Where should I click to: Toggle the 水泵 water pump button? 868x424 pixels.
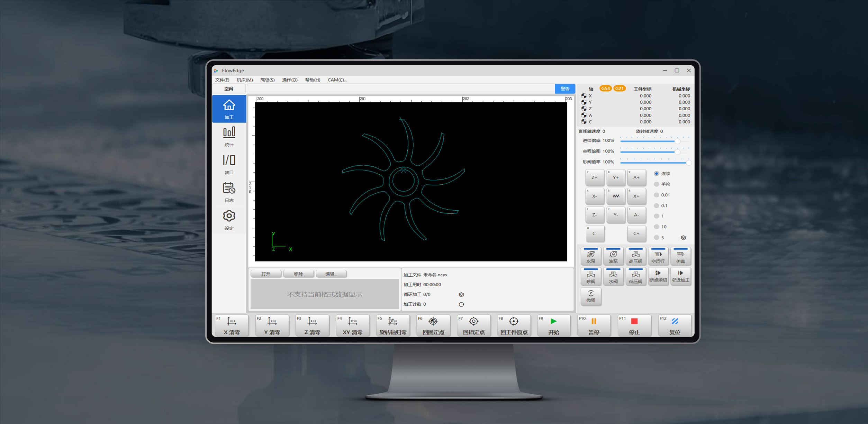pyautogui.click(x=591, y=256)
